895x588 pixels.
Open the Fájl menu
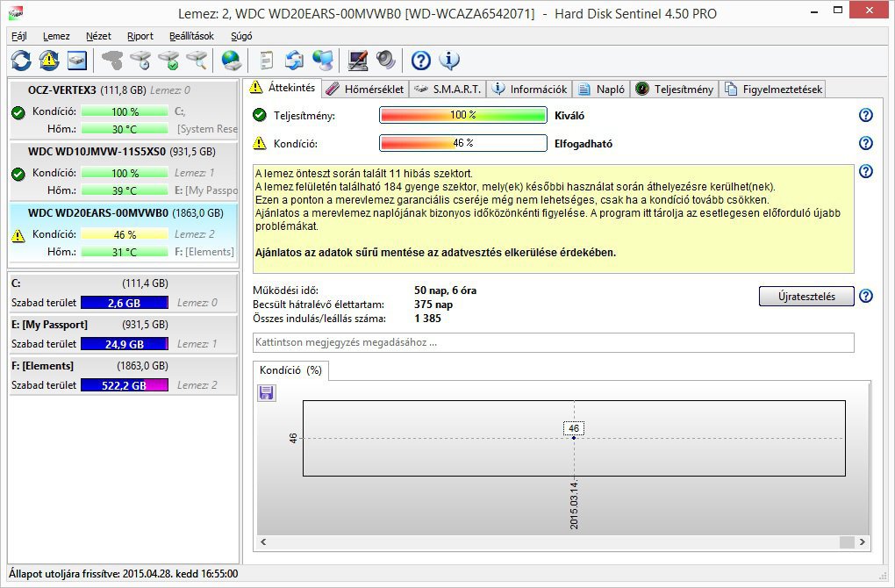click(18, 36)
